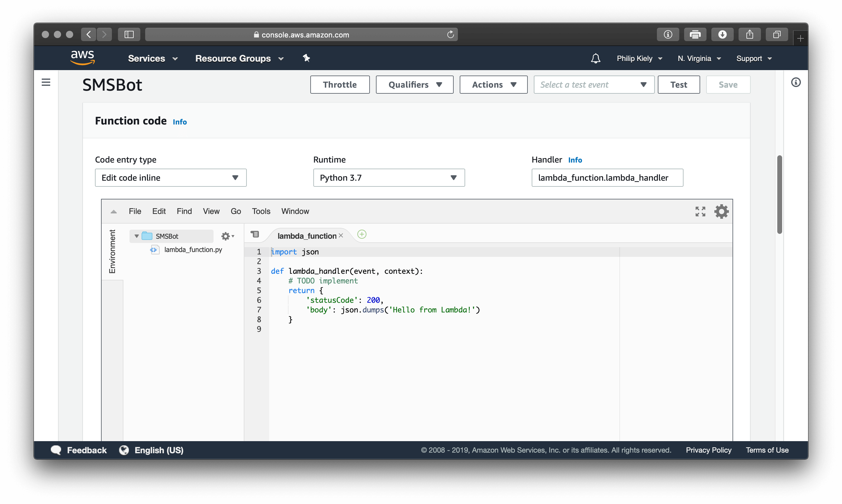Open the Terms of Use link
Screen dimensions: 842x504
click(x=767, y=450)
